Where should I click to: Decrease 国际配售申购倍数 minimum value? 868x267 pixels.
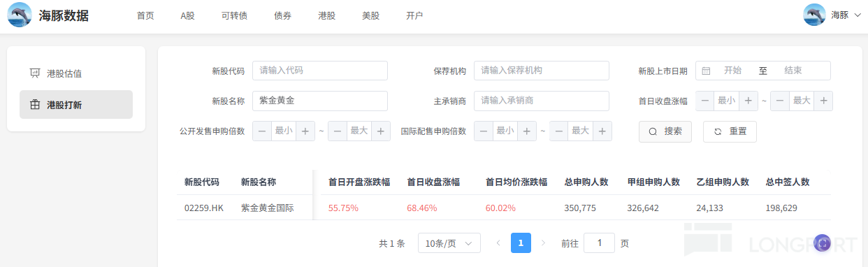(x=484, y=131)
